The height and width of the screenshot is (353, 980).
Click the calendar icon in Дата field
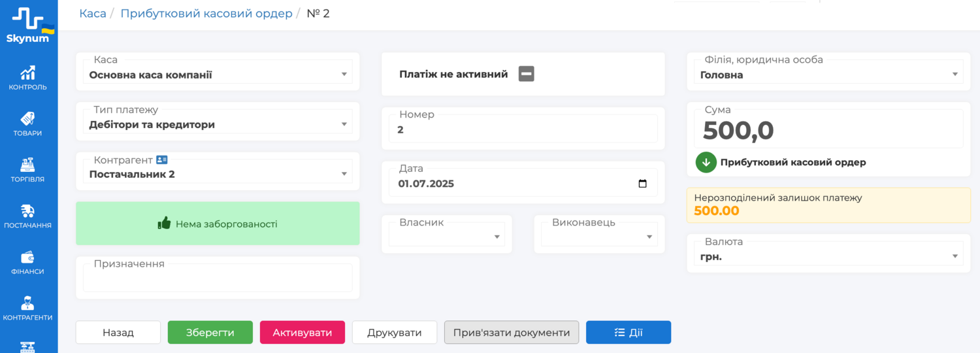[x=642, y=184]
